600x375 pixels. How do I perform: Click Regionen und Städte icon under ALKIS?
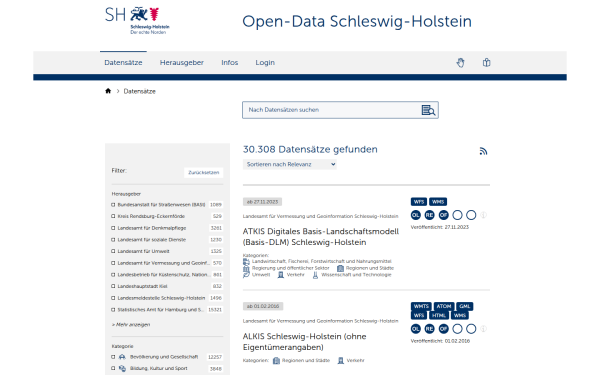click(x=276, y=360)
